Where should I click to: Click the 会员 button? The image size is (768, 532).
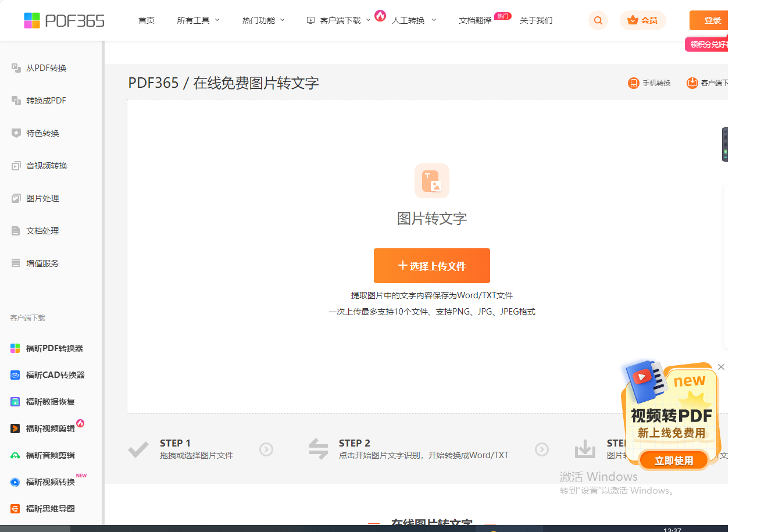pos(643,20)
